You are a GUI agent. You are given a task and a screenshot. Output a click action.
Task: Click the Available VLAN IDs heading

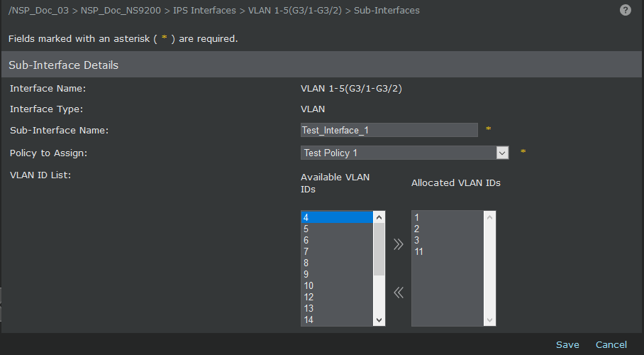tap(335, 183)
